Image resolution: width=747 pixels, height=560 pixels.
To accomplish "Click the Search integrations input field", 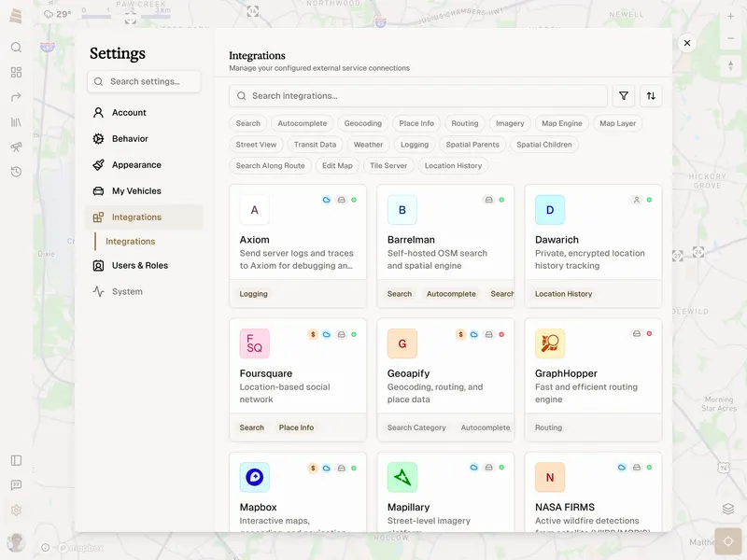I will click(x=417, y=96).
